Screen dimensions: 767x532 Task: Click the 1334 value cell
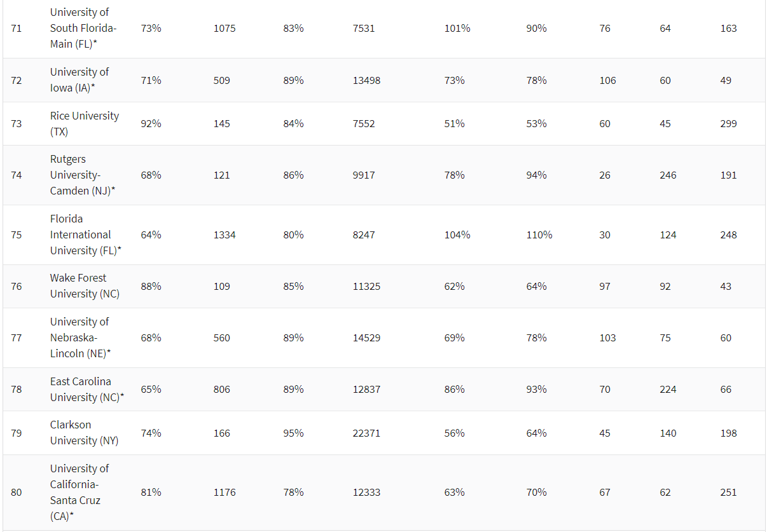pos(225,235)
